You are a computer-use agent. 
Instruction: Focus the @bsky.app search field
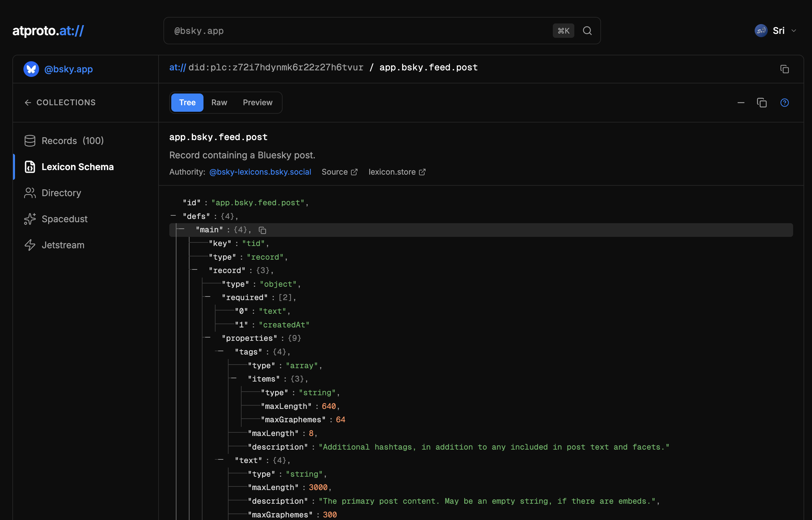click(357, 31)
